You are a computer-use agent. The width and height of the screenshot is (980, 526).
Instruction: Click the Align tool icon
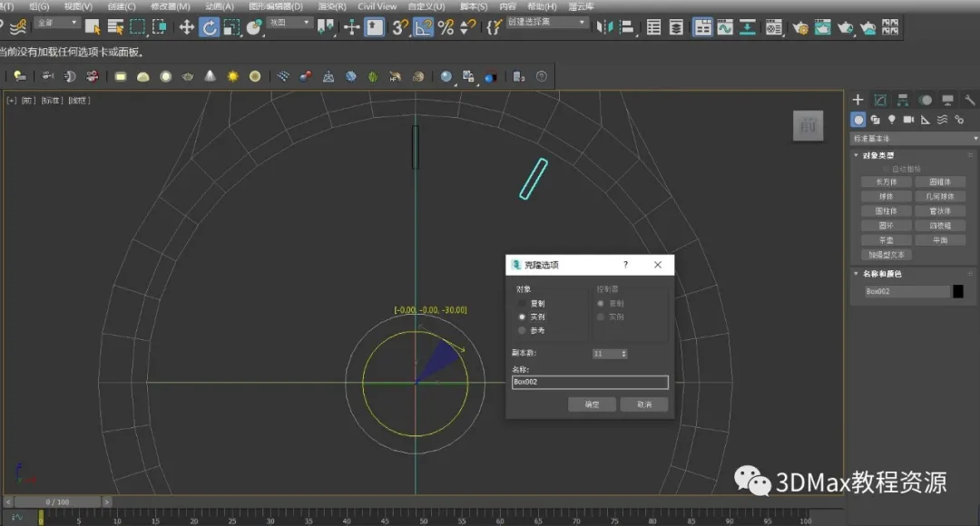[x=626, y=27]
